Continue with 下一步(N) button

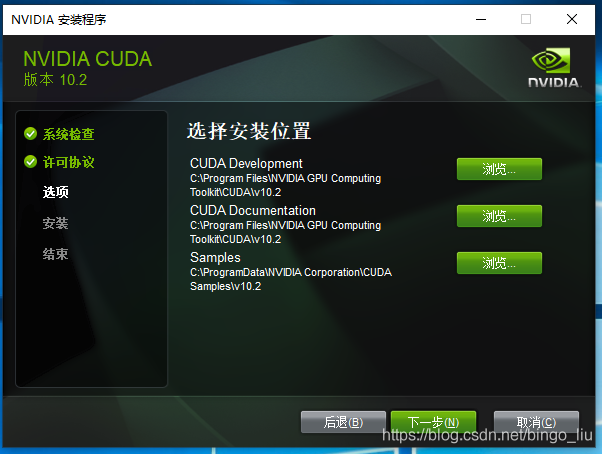point(433,422)
